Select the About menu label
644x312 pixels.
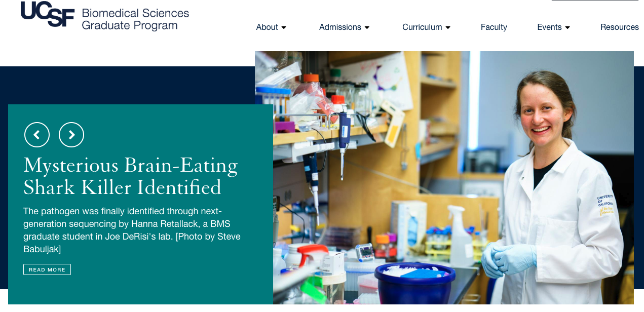(267, 27)
